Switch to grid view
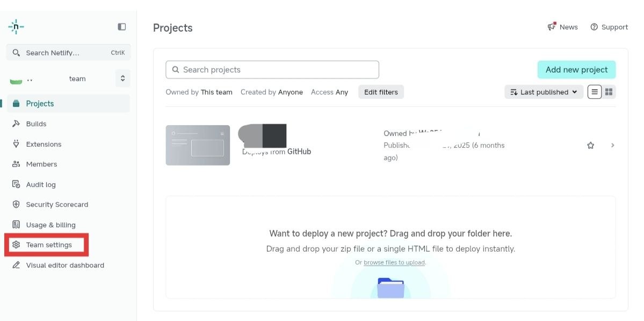This screenshot has height=321, width=644. coord(609,91)
